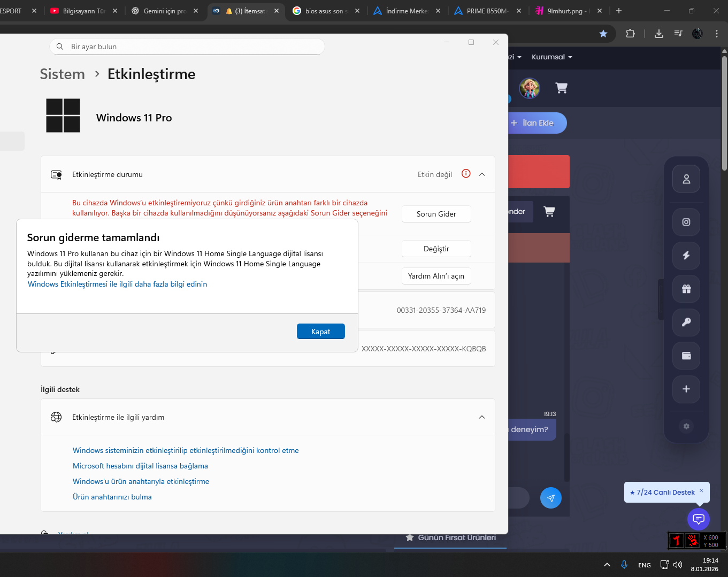The height and width of the screenshot is (577, 728).
Task: Open the gear settings icon in sidebar
Action: pos(686,426)
